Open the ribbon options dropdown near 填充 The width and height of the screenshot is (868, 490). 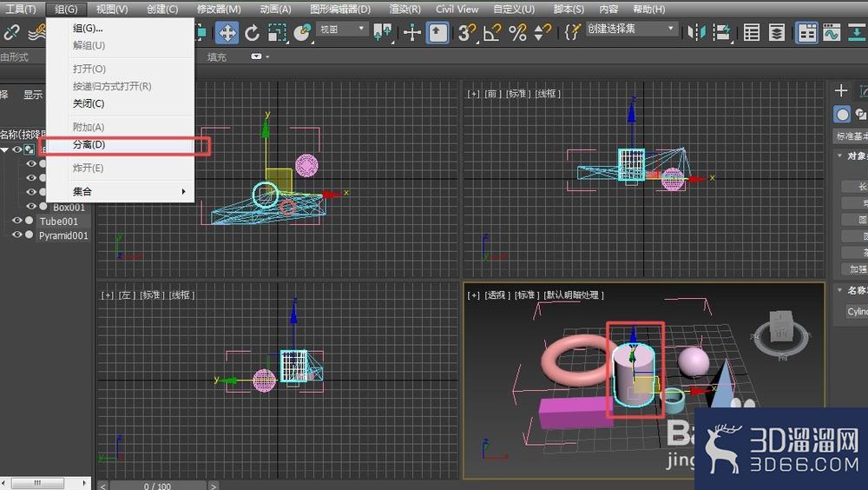tap(260, 56)
